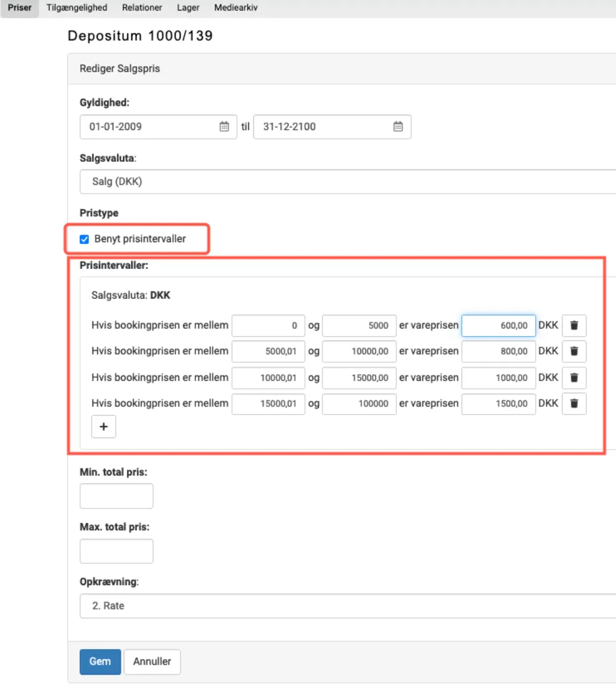Click the Annuller button to cancel
The image size is (616, 694).
click(x=152, y=662)
